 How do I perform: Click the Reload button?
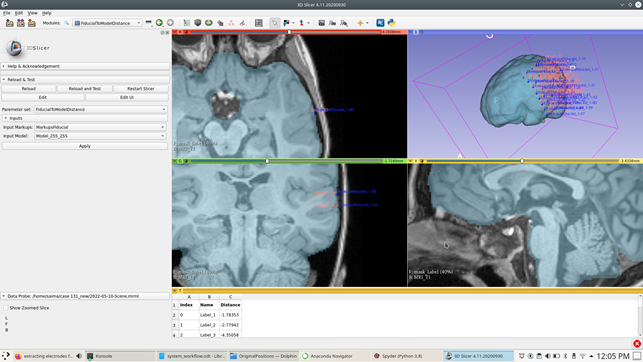click(x=29, y=89)
